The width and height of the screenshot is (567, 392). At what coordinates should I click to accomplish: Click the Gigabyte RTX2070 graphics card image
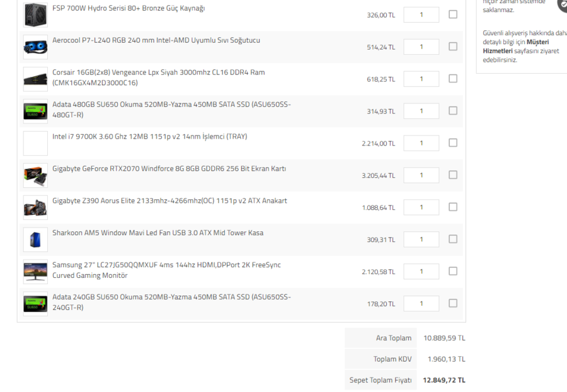(x=35, y=176)
